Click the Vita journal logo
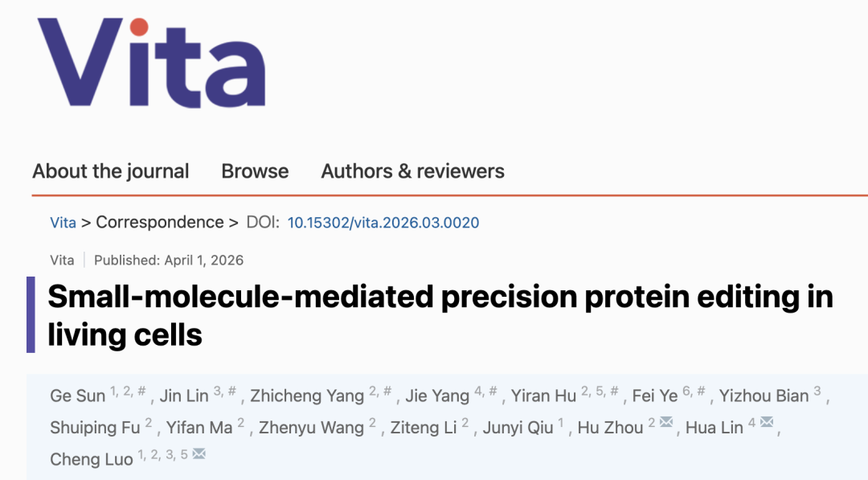The image size is (868, 480). (151, 64)
